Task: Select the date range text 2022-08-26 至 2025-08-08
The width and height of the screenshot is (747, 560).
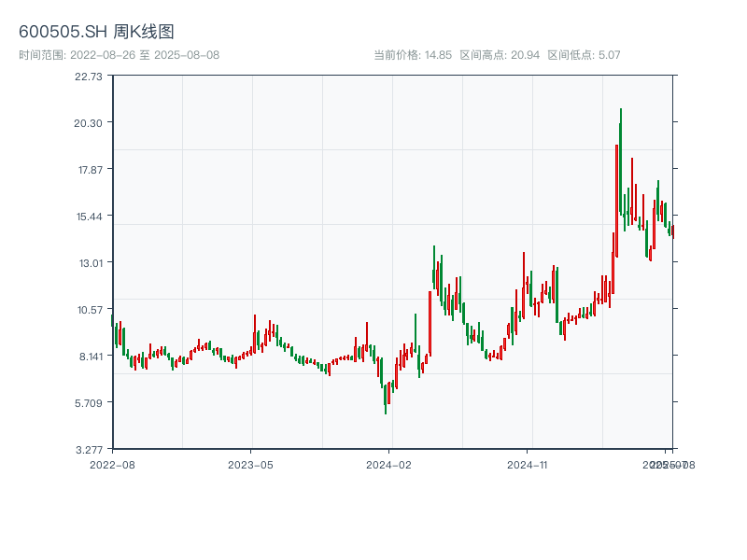Action: [145, 55]
